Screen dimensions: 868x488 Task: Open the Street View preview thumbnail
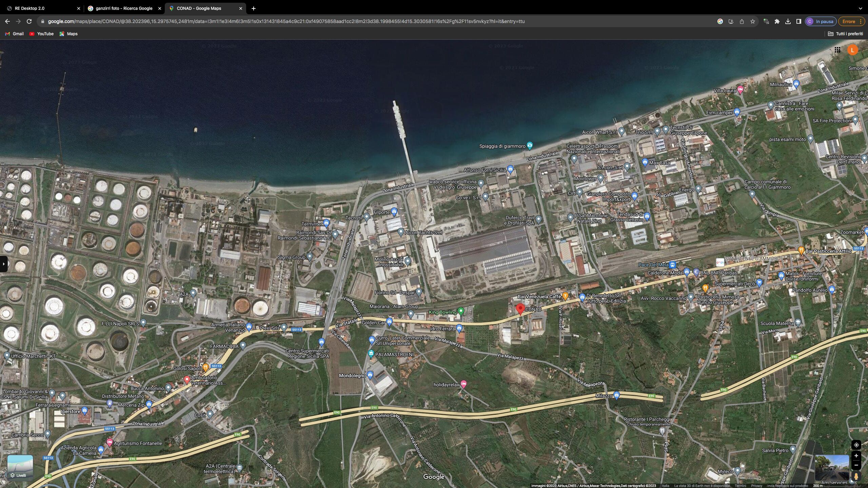point(831,468)
